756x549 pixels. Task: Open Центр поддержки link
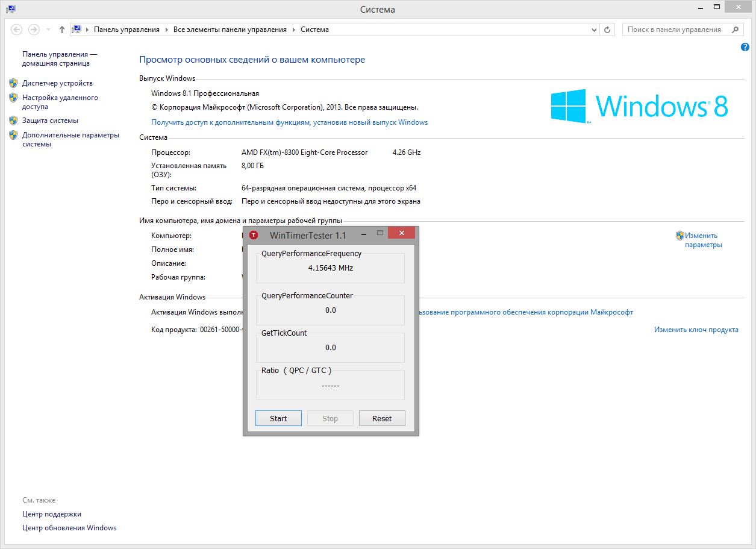click(x=52, y=514)
